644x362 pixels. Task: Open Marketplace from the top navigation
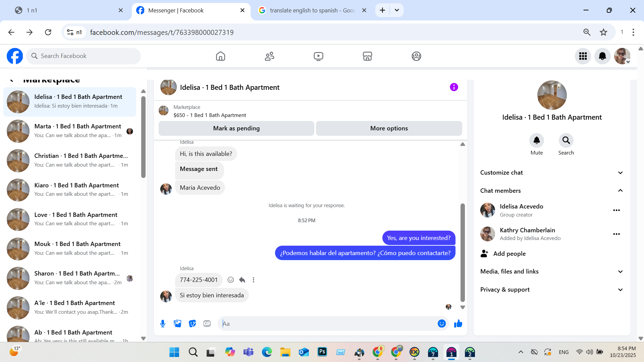tap(367, 56)
